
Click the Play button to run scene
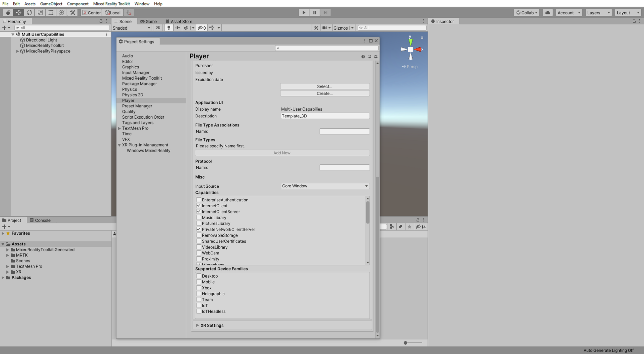[304, 12]
